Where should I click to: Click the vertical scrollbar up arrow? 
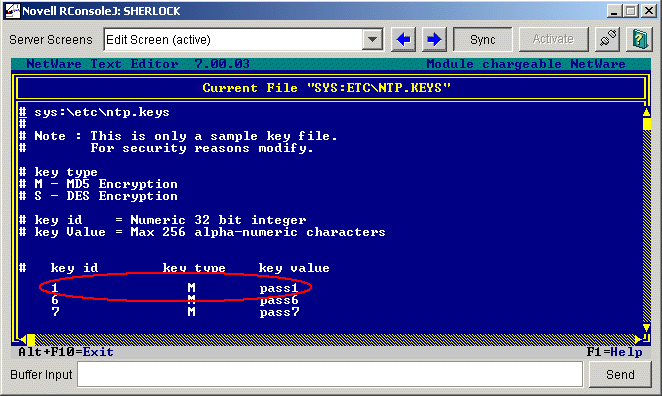coord(646,113)
